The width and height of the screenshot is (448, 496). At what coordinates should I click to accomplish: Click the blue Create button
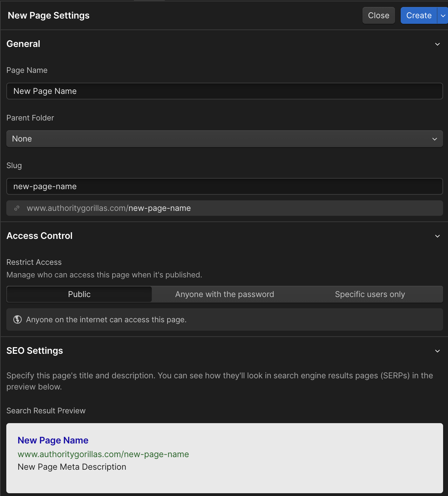[x=419, y=16]
